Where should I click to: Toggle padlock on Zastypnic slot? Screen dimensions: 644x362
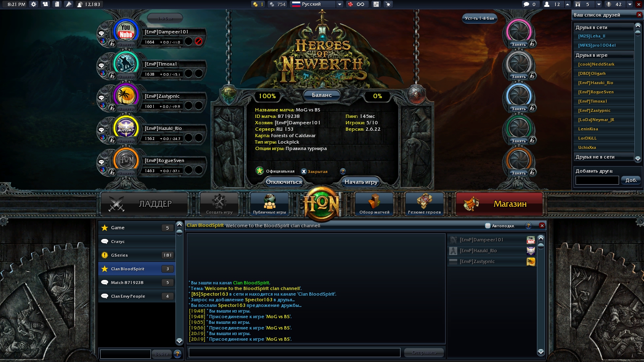112,107
